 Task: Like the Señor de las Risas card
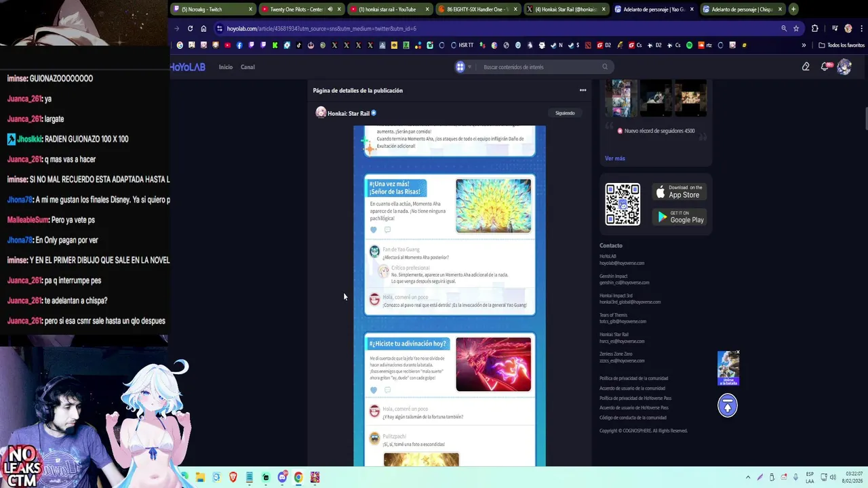click(373, 230)
